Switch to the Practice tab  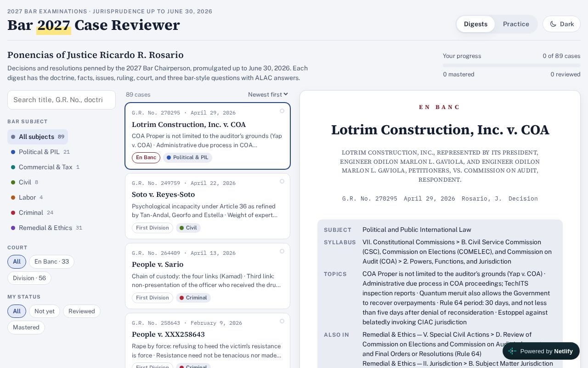[x=516, y=24]
